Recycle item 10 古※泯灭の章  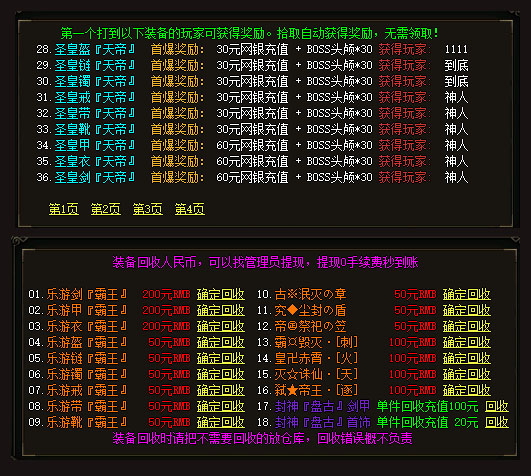[x=467, y=294]
